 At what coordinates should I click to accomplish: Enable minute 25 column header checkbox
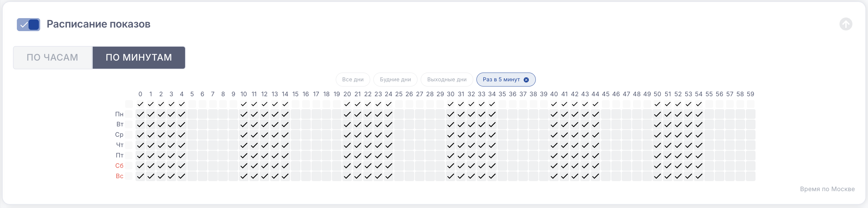tap(399, 104)
